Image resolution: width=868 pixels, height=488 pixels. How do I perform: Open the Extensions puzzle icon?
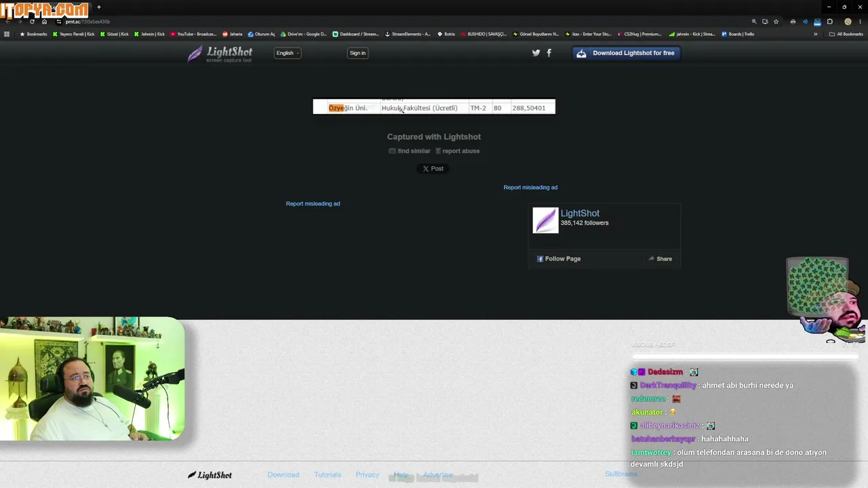coord(829,22)
